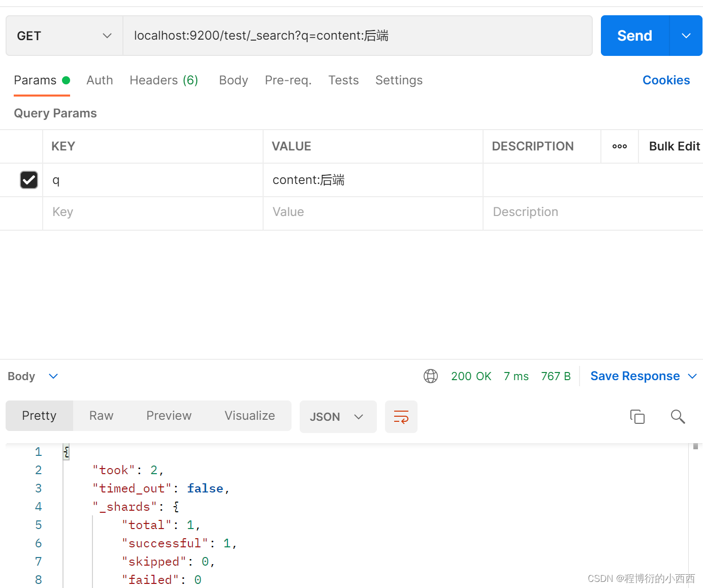The height and width of the screenshot is (588, 703).
Task: Select the Pretty response view
Action: coord(39,416)
